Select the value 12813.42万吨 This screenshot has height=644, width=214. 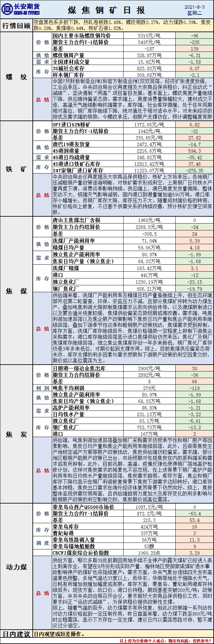pos(149,164)
